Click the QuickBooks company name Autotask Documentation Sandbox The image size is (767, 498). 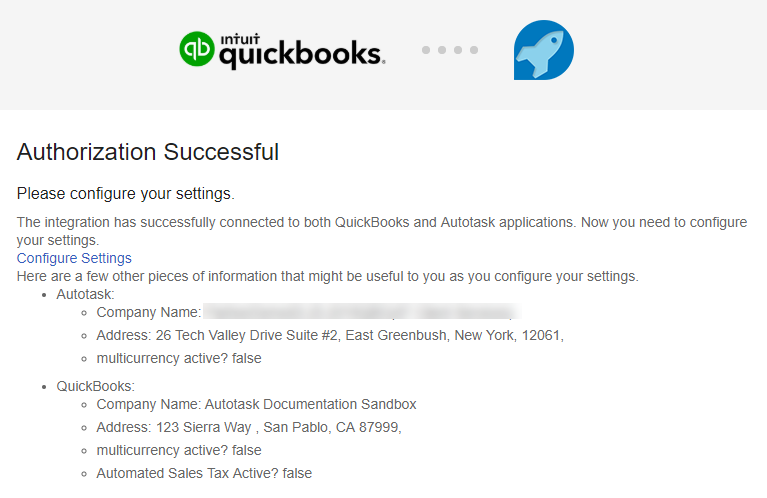(x=256, y=404)
